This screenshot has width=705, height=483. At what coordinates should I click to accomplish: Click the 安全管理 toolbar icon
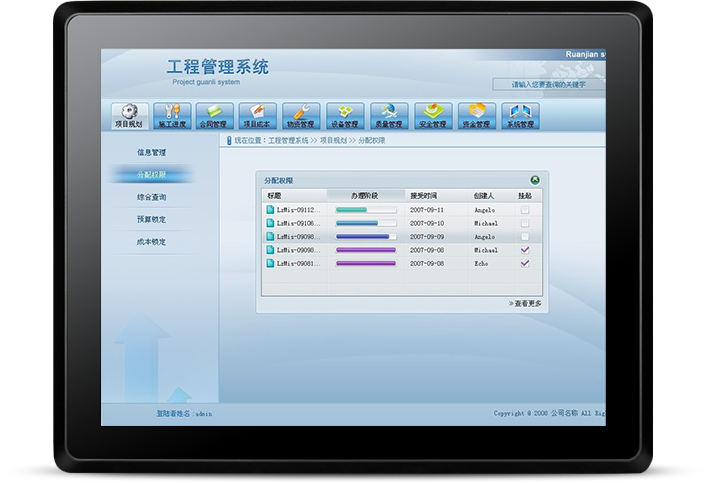[432, 116]
